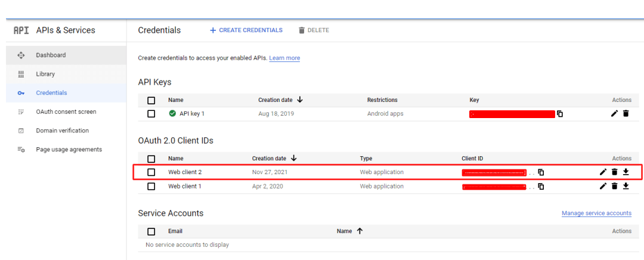Open the Learn more link

pos(284,58)
